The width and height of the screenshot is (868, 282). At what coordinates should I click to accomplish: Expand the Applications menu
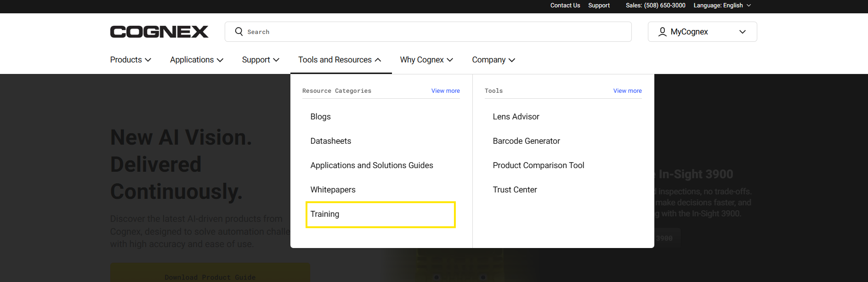click(197, 60)
